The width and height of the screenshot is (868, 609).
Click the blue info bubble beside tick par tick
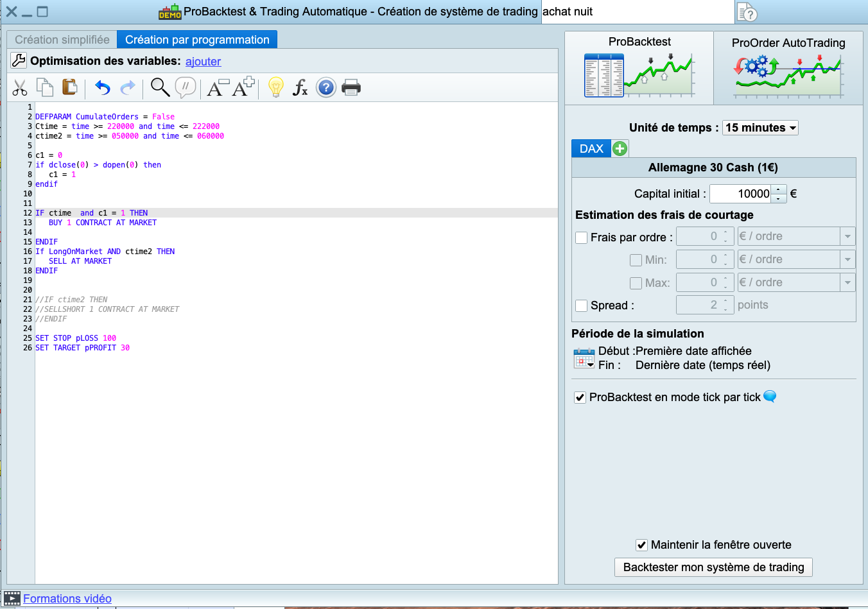click(770, 397)
